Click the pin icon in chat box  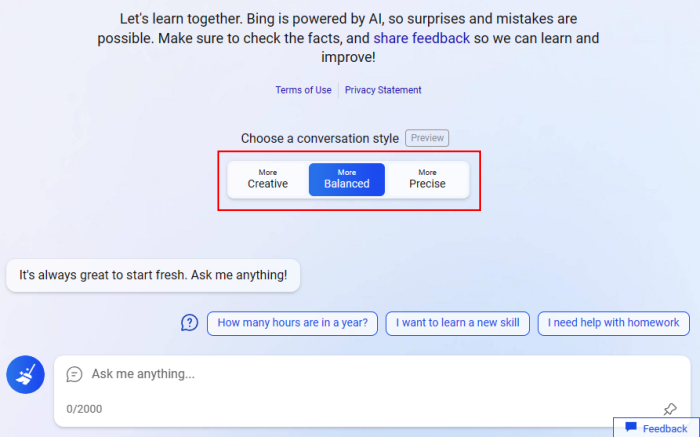pos(670,409)
